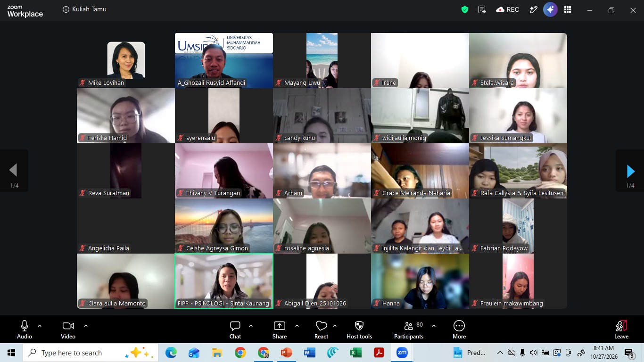This screenshot has height=362, width=644.
Task: Open Host tools shield
Action: click(x=359, y=330)
